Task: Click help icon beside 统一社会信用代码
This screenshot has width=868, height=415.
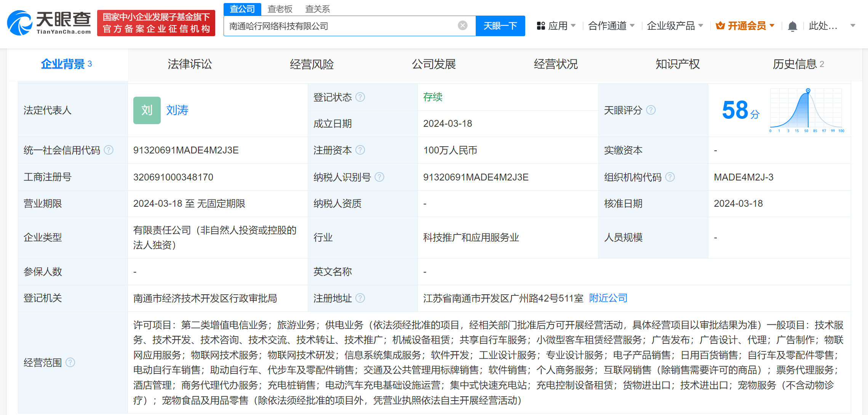Action: coord(109,150)
